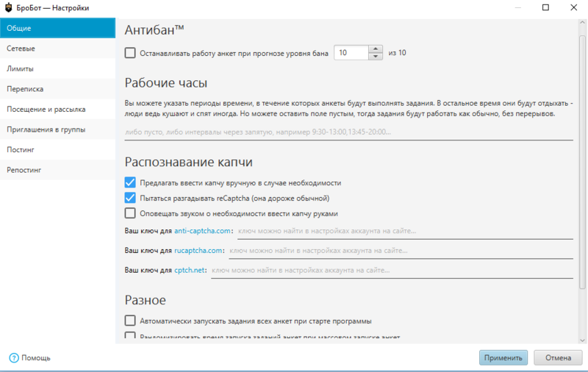This screenshot has width=588, height=372.
Task: Focus the rucaptcha.com key input field
Action: point(400,251)
